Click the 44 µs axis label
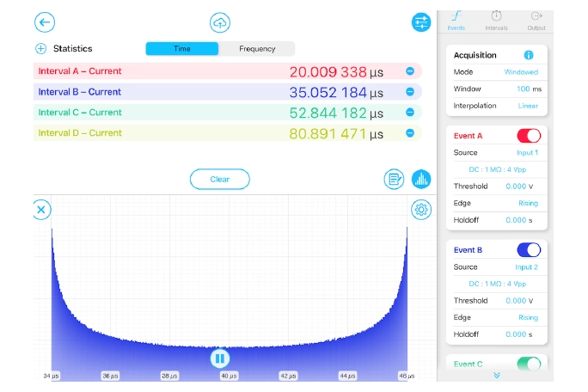 coord(347,376)
